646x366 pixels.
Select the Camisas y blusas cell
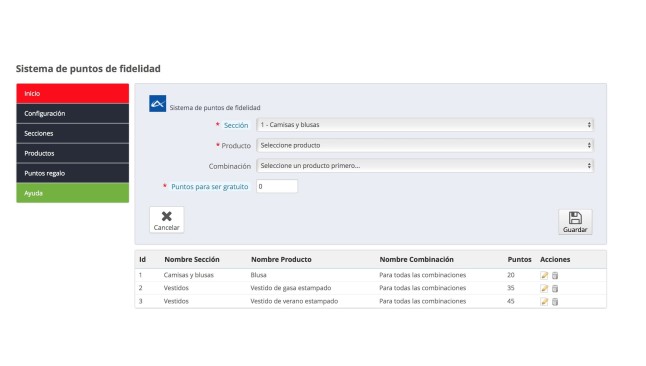188,275
